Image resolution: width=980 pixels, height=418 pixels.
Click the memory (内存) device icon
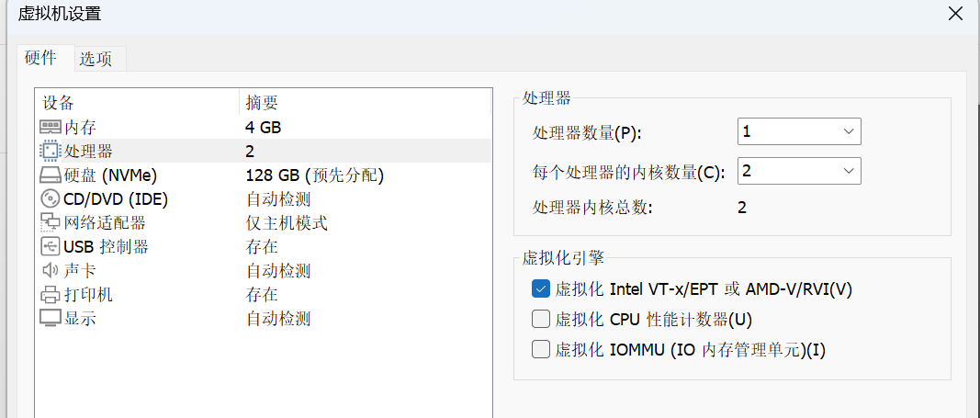(x=51, y=127)
